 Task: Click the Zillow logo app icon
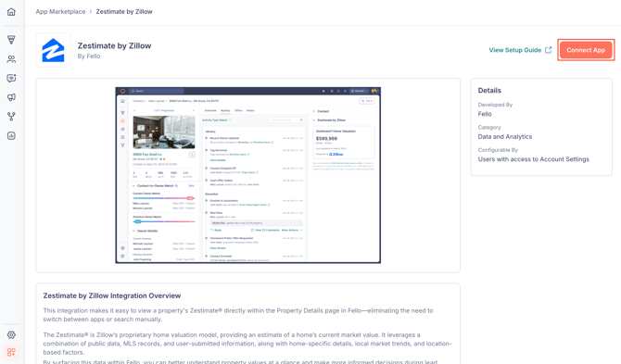[53, 50]
